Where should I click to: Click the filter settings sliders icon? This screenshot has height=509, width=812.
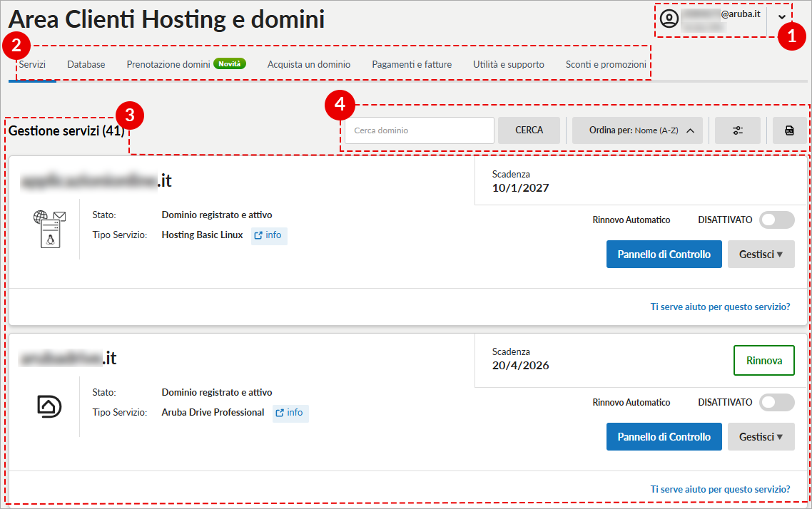738,130
